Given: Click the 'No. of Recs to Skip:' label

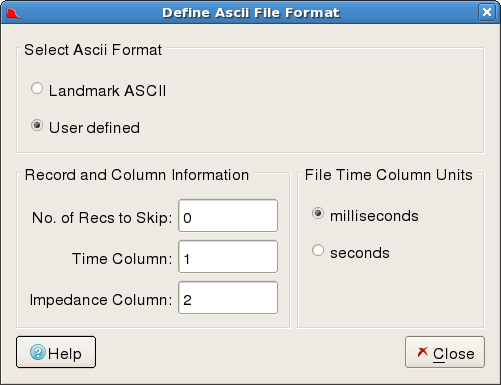Looking at the screenshot, I should (102, 218).
